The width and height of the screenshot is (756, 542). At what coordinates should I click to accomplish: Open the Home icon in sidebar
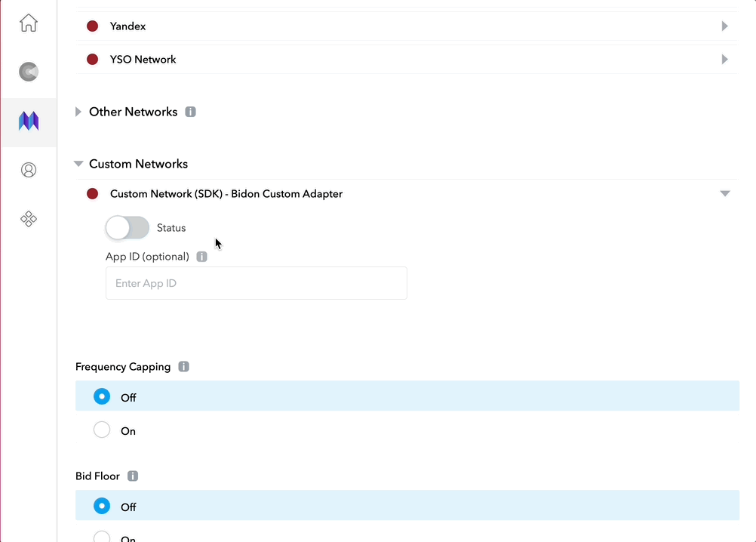(x=29, y=23)
